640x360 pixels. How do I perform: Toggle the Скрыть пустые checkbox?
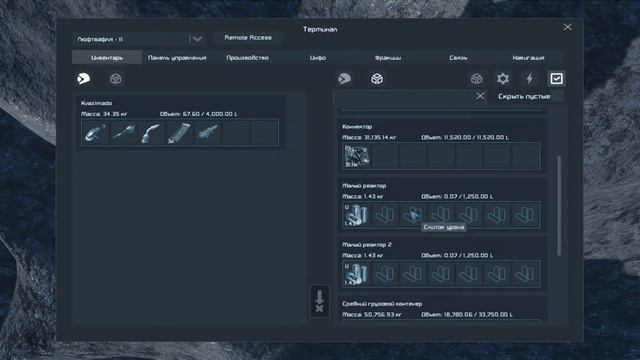point(556,79)
